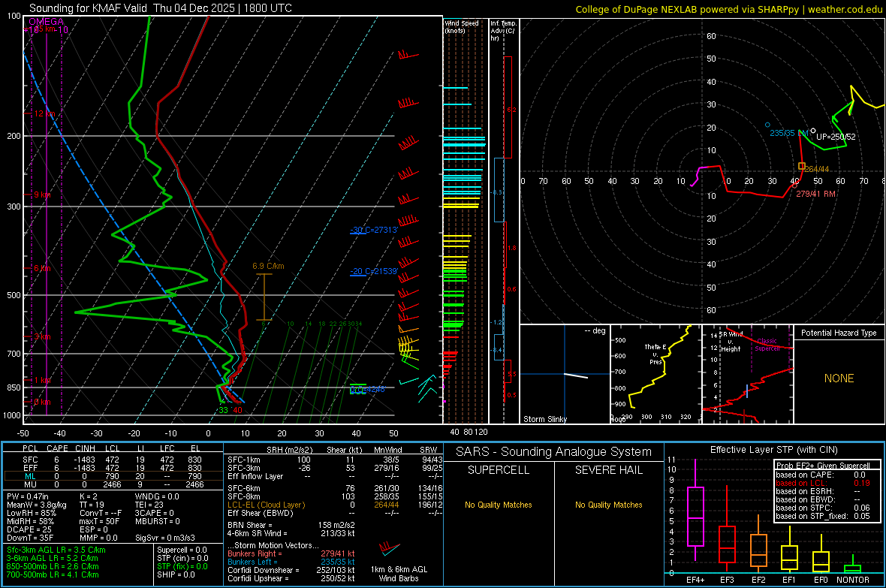
Task: Click the 'Theta-E v. Pres' inset label
Action: coord(655,354)
